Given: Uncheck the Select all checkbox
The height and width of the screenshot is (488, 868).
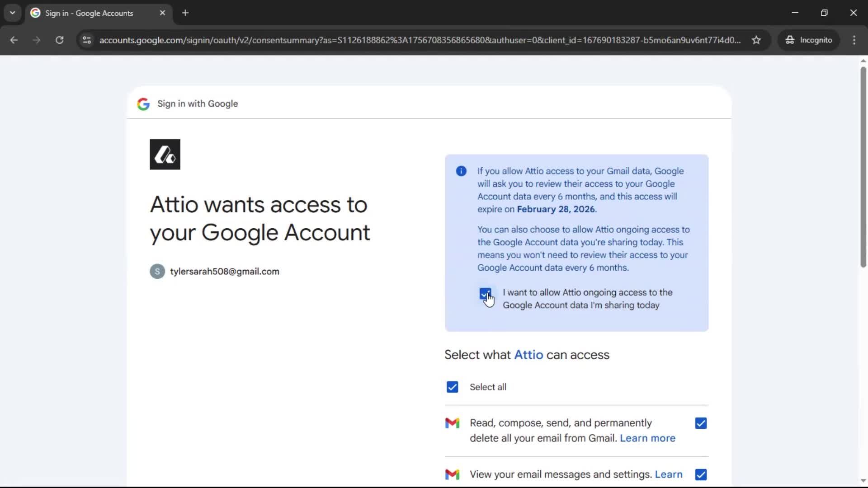Looking at the screenshot, I should (452, 387).
